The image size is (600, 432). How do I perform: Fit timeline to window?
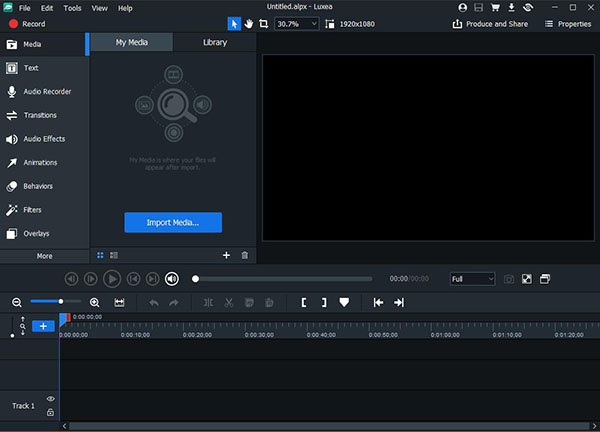click(119, 303)
